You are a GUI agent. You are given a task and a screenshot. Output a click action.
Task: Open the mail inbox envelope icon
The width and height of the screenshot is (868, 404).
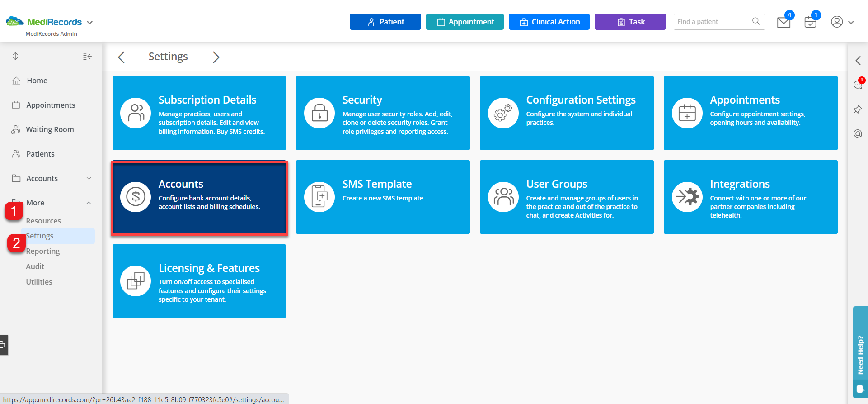(x=784, y=22)
